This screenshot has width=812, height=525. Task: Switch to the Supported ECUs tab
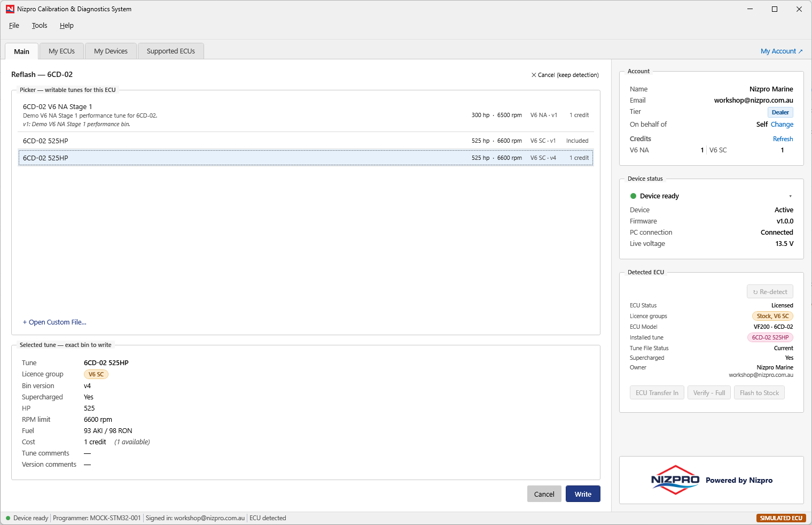tap(171, 51)
